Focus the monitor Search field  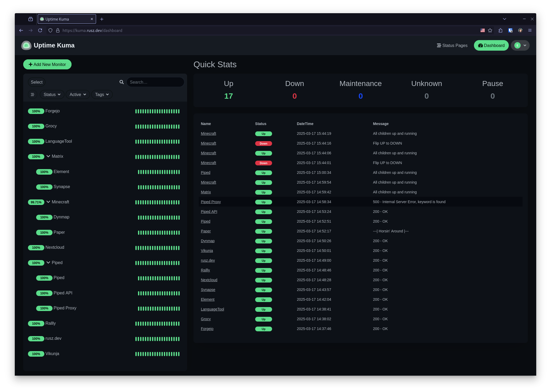[x=155, y=82]
